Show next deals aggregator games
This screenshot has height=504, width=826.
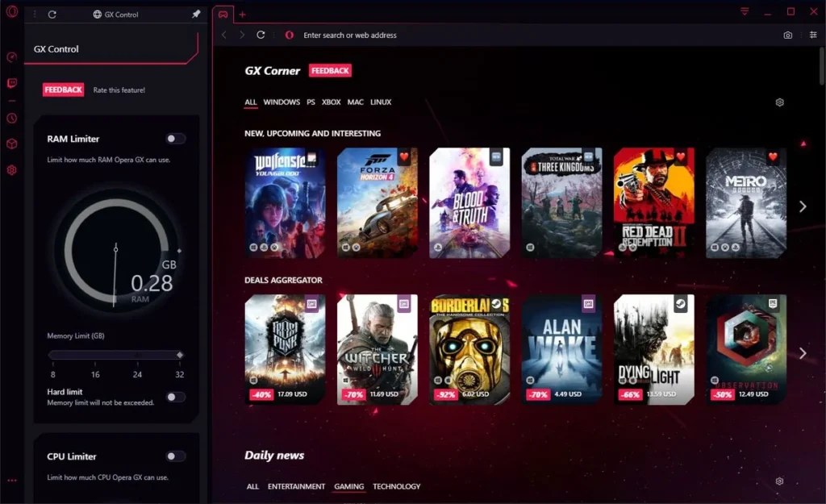click(803, 353)
